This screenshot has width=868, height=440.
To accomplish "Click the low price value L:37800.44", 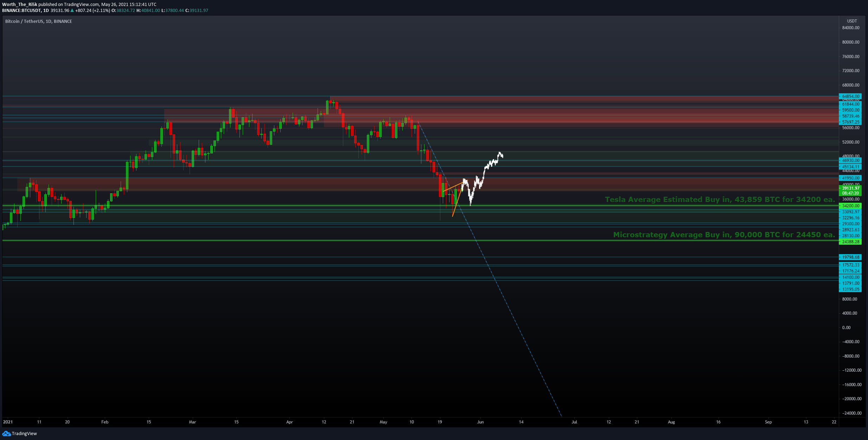I will click(x=172, y=11).
